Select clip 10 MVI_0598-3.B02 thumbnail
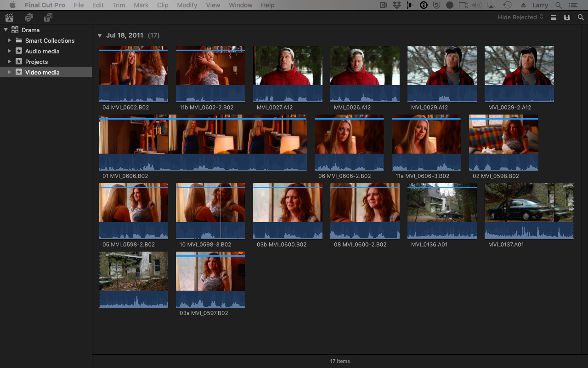The image size is (588, 368). coord(211,211)
